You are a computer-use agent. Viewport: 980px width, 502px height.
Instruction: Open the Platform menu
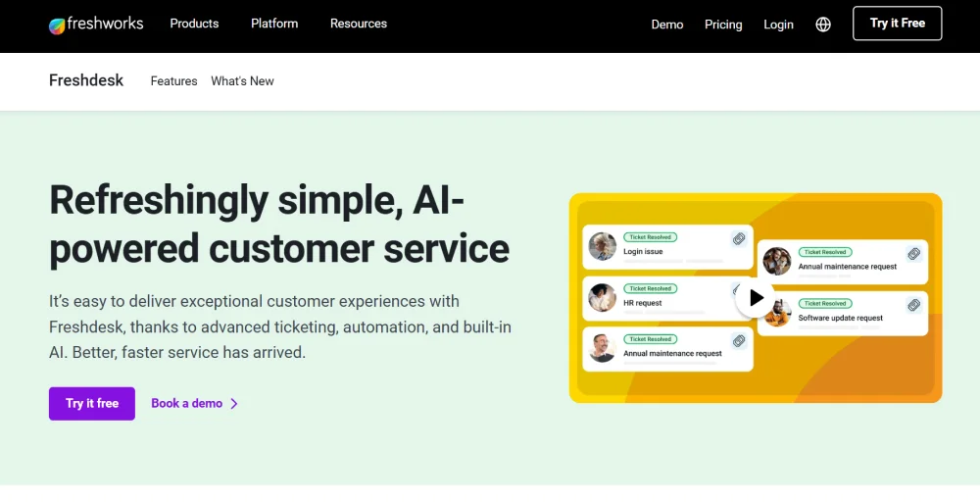coord(274,24)
